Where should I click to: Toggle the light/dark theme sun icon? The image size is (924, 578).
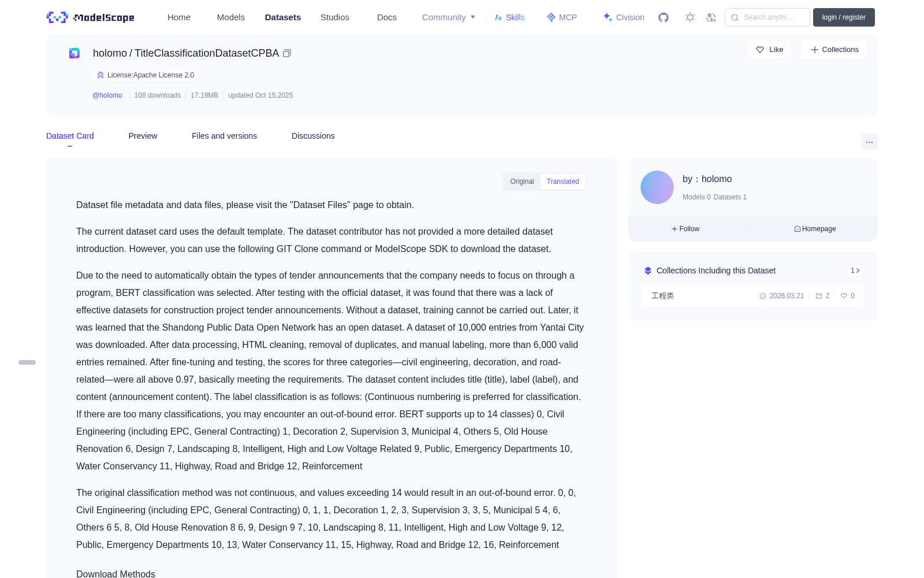coord(690,17)
